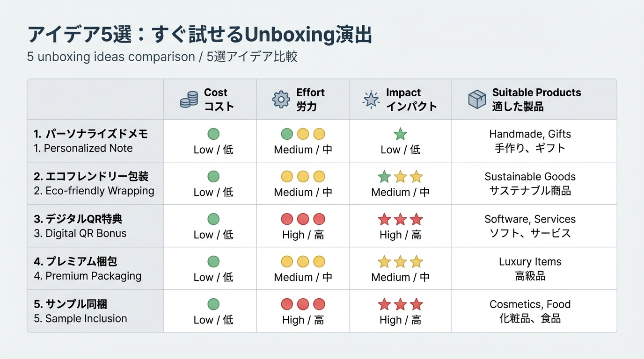Click the star burst Impact icon
This screenshot has width=644, height=359.
point(371,100)
